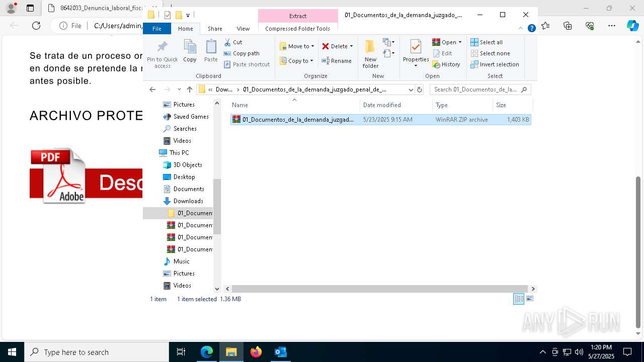Click Select none in ribbon
The image size is (644, 362).
(x=490, y=53)
